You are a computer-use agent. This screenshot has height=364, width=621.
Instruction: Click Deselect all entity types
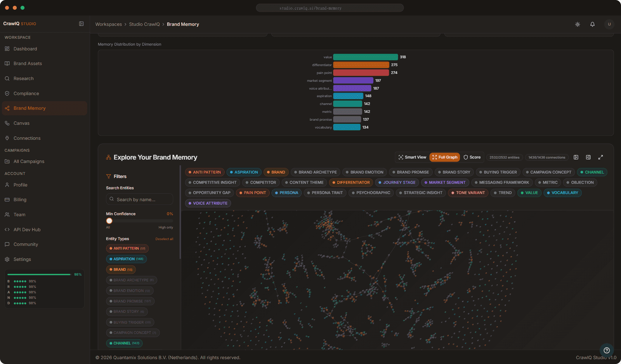pos(164,239)
